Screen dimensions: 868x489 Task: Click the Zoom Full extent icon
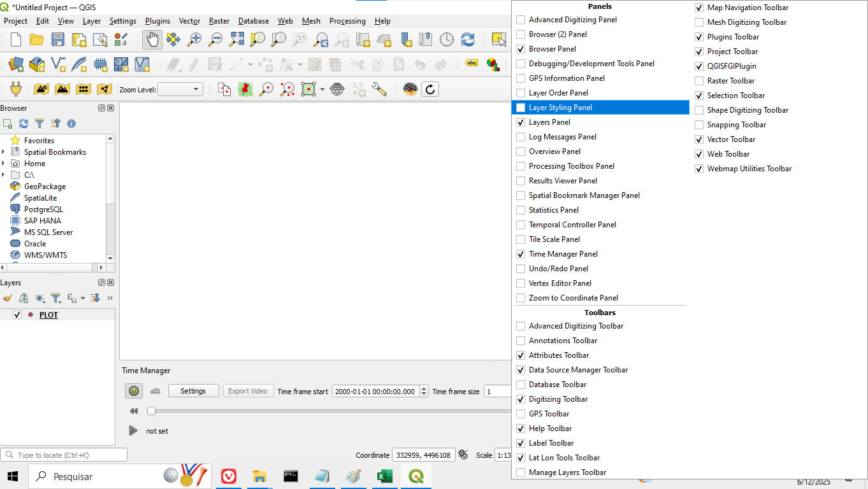tap(236, 39)
